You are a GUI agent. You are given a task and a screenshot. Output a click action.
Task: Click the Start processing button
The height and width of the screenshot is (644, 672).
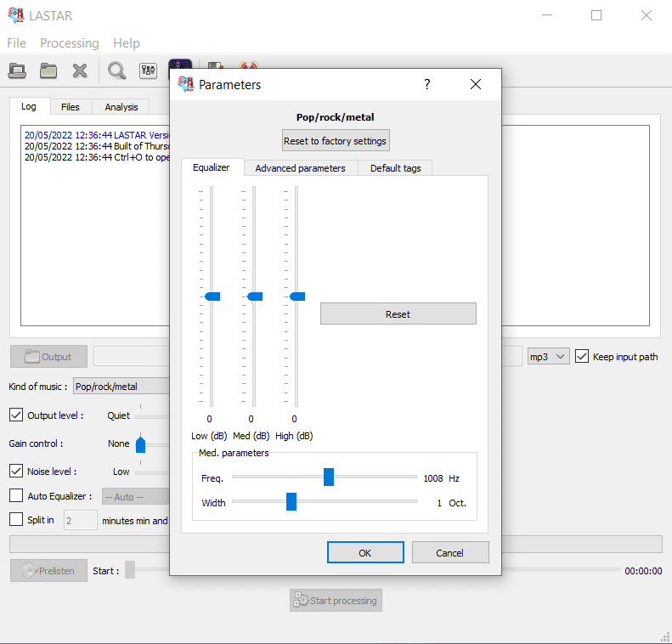tap(336, 601)
